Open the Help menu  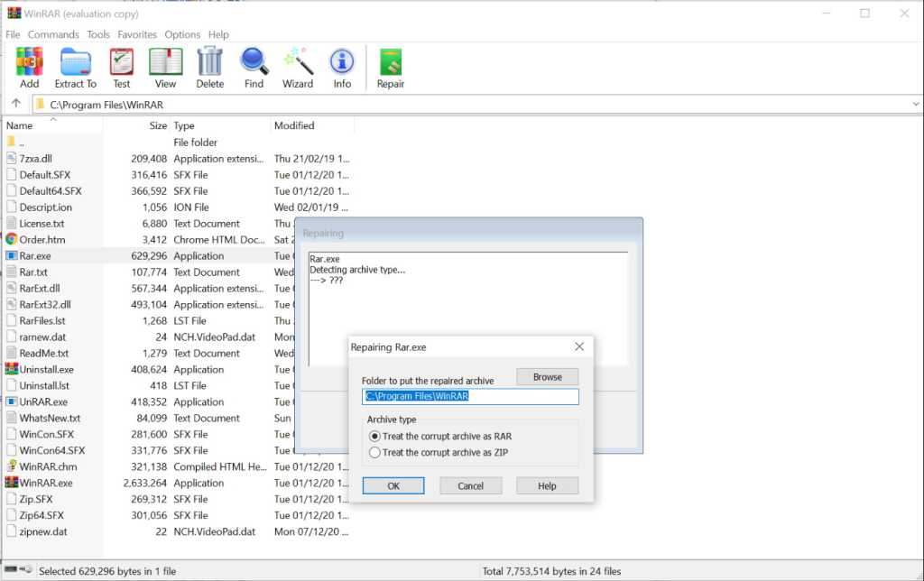(218, 34)
